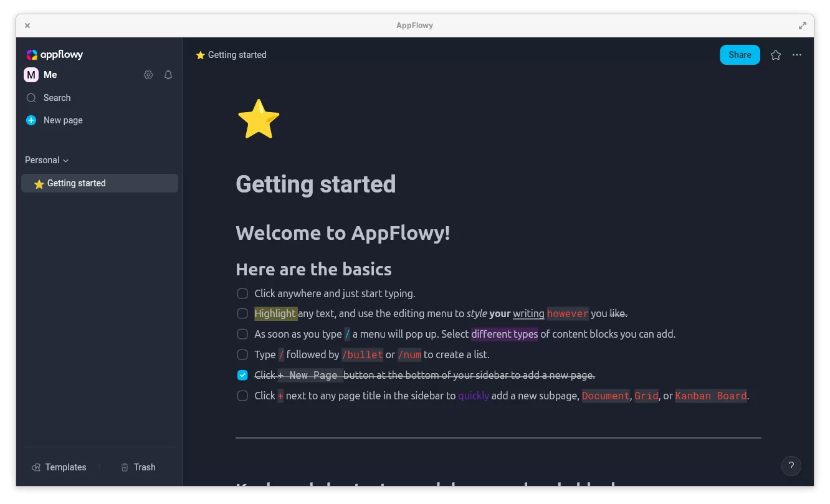The height and width of the screenshot is (504, 830).
Task: Click the struck-through word 'like.'
Action: [x=618, y=313]
